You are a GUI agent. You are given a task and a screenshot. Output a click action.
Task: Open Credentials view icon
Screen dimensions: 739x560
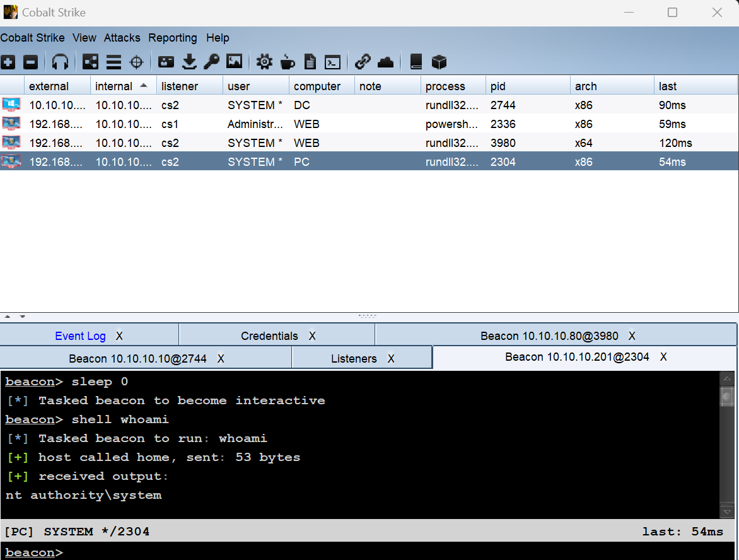tap(166, 62)
